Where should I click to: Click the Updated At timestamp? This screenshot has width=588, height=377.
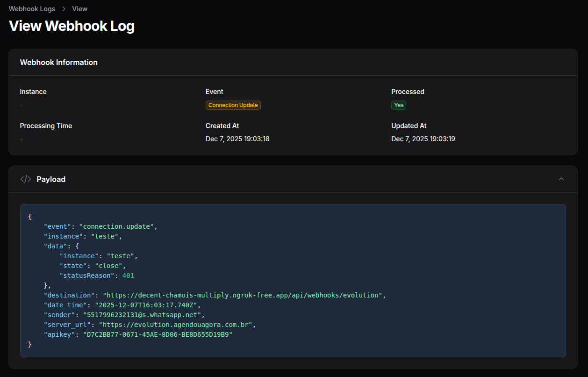pyautogui.click(x=423, y=138)
